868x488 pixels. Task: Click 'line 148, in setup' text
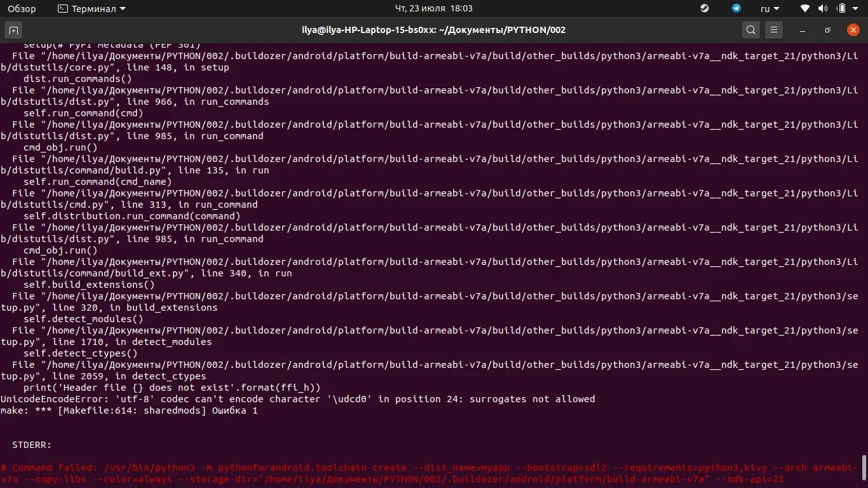177,67
